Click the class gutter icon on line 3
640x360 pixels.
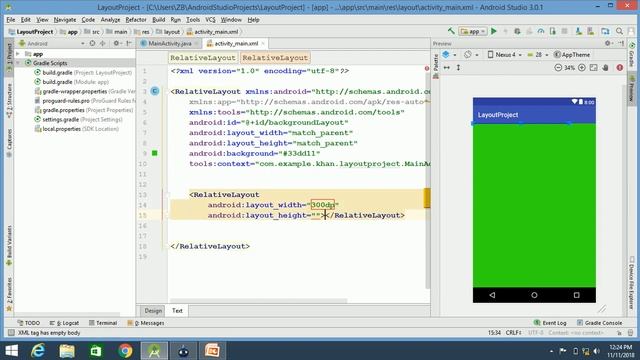pyautogui.click(x=155, y=91)
